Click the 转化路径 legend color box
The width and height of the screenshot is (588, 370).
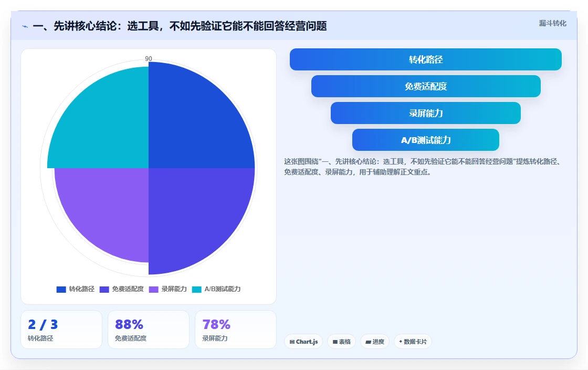point(61,289)
